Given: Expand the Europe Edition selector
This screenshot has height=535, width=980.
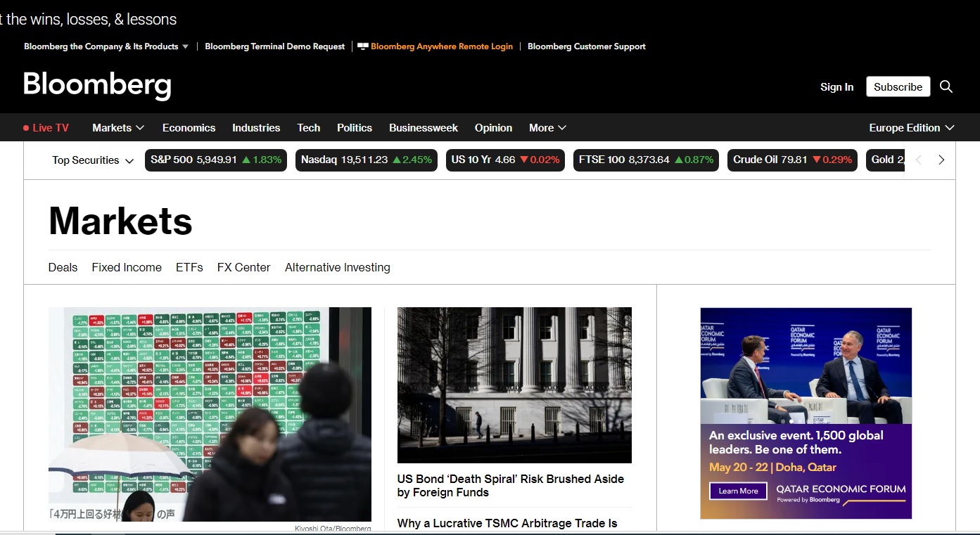Looking at the screenshot, I should tap(911, 128).
